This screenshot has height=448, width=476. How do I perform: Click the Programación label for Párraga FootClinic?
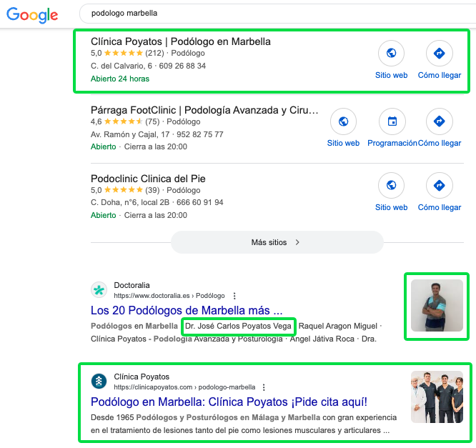point(392,143)
